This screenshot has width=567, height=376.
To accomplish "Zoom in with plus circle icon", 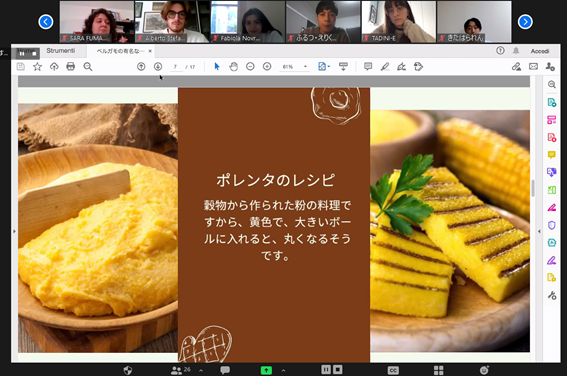I will (x=267, y=67).
